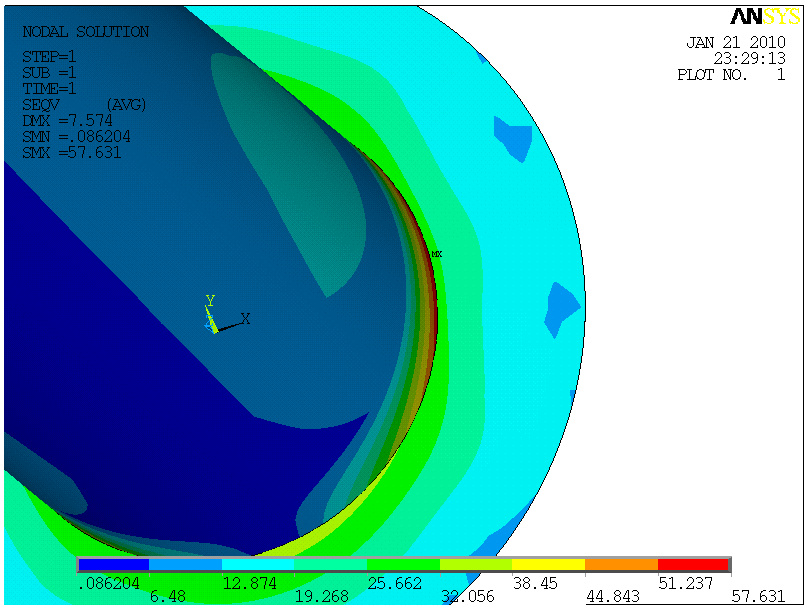The image size is (810, 610).
Task: Click the red legend band above 51.237
Action: coord(694,564)
